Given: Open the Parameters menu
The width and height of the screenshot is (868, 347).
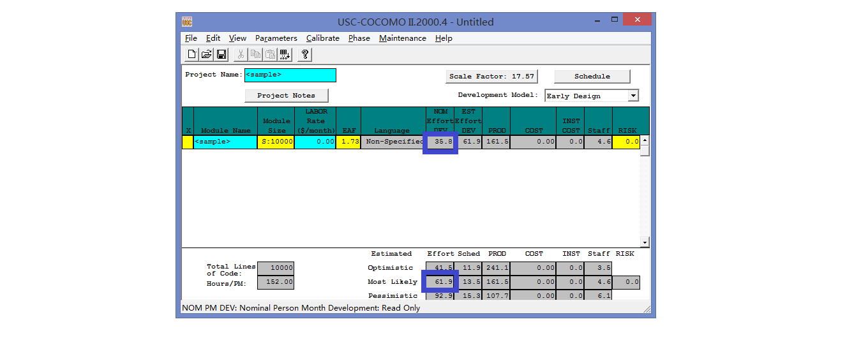Looking at the screenshot, I should click(276, 38).
